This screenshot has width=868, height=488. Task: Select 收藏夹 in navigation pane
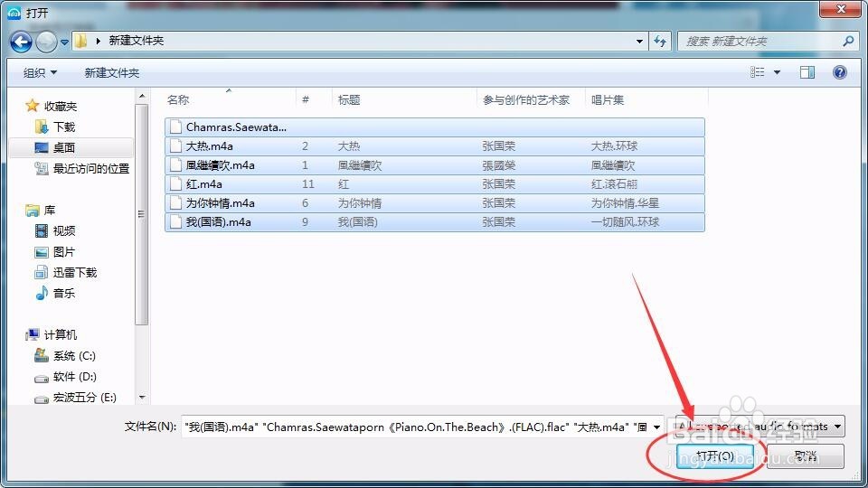click(61, 106)
